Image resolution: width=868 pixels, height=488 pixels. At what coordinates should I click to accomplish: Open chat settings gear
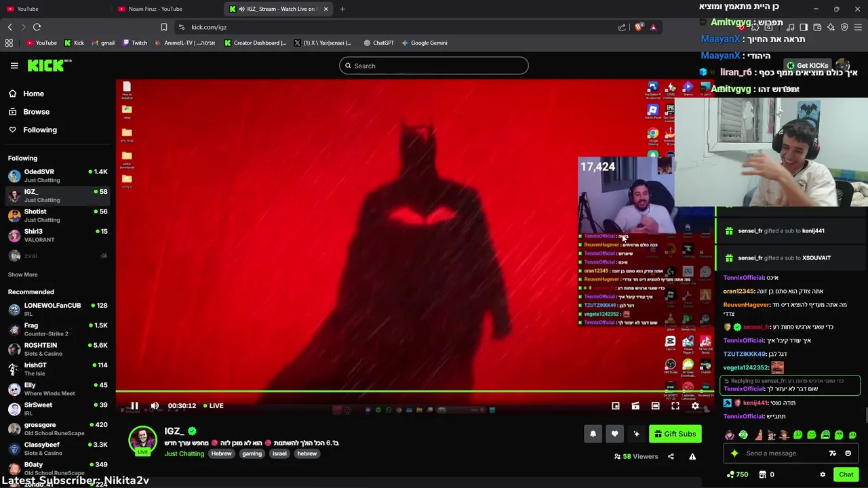pyautogui.click(x=823, y=474)
